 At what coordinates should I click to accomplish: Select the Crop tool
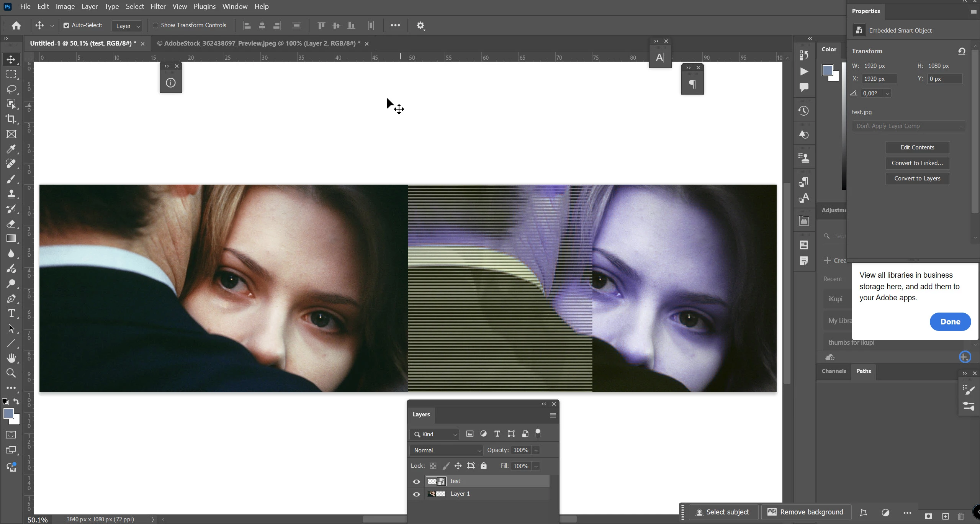[11, 119]
